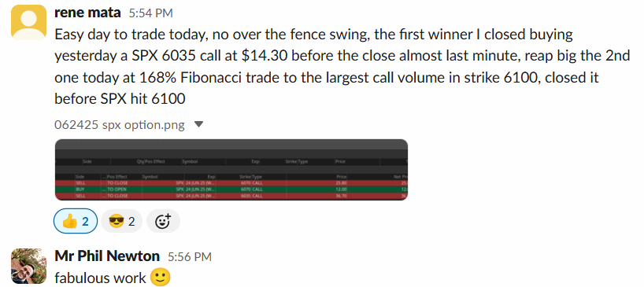This screenshot has height=287, width=644.
Task: Toggle the thumbs up reaction
Action: click(x=76, y=222)
